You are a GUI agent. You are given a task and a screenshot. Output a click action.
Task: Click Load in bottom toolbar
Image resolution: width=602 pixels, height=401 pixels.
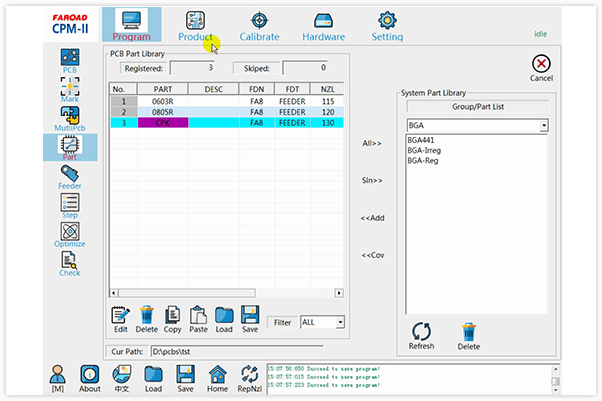[153, 379]
